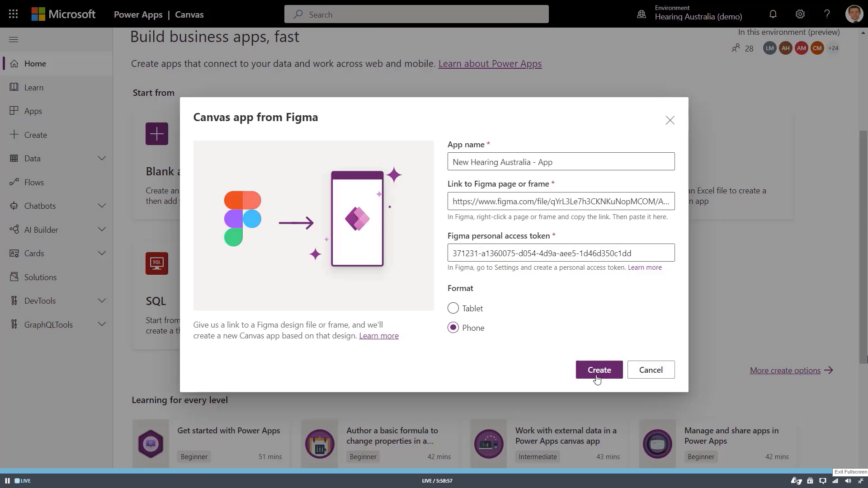868x488 pixels.
Task: Click the environment globe icon
Action: [x=642, y=14]
